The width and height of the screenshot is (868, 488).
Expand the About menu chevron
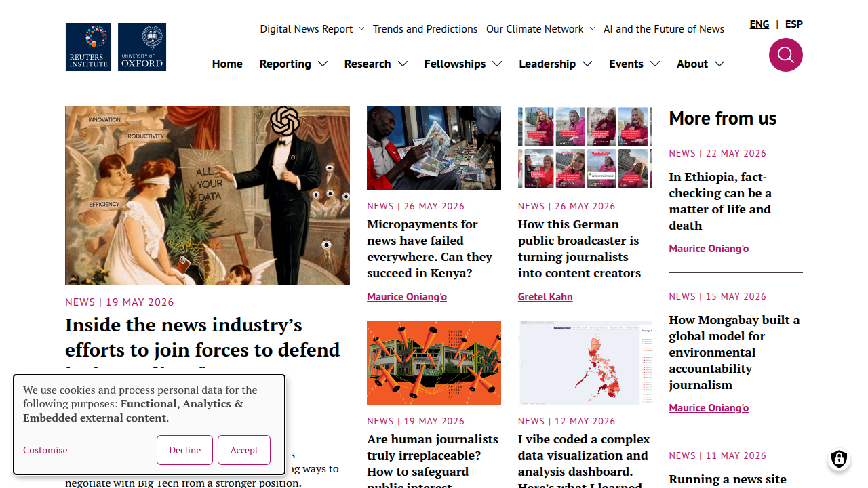point(719,64)
